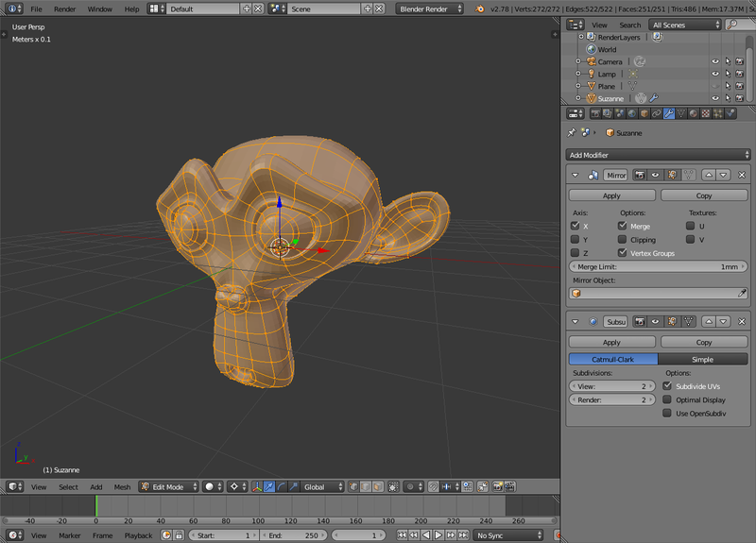Toggle Suzanne visibility eye in outliner
756x543 pixels.
[715, 98]
